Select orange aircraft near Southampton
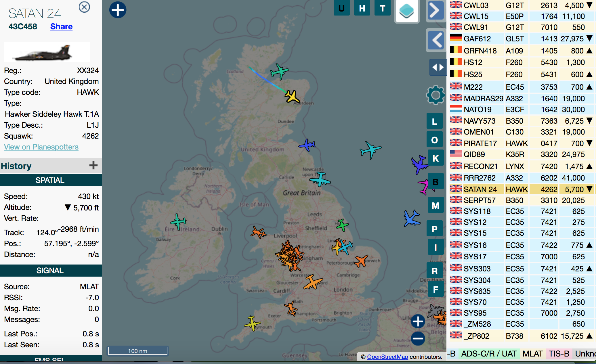Image resolution: width=596 pixels, height=364 pixels. 291,308
